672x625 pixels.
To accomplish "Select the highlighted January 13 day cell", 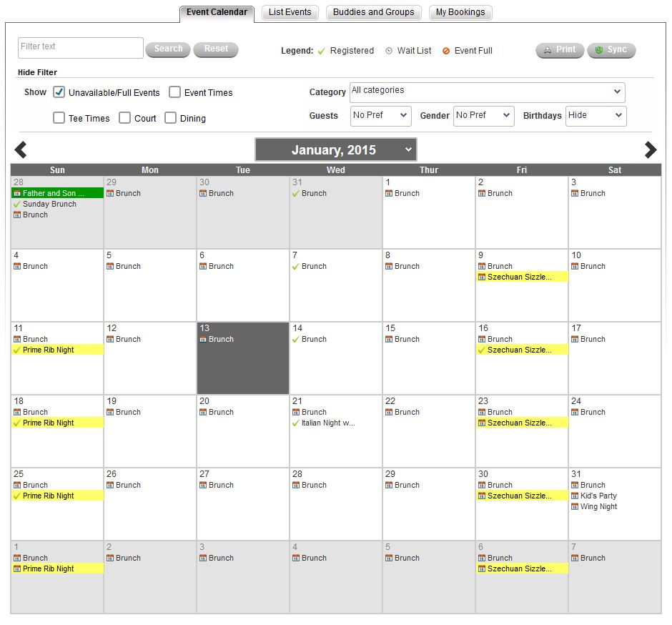I will tap(243, 365).
